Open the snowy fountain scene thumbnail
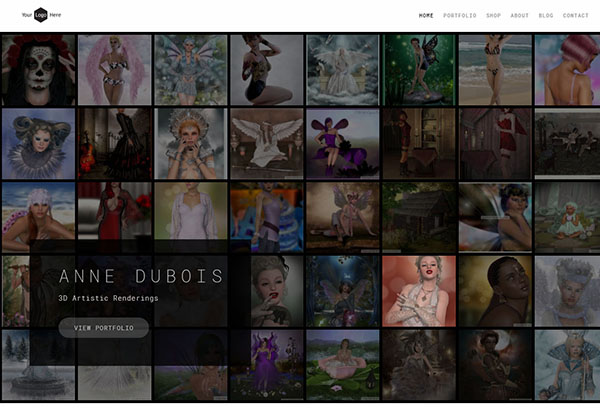The width and height of the screenshot is (600, 415). [x=38, y=364]
